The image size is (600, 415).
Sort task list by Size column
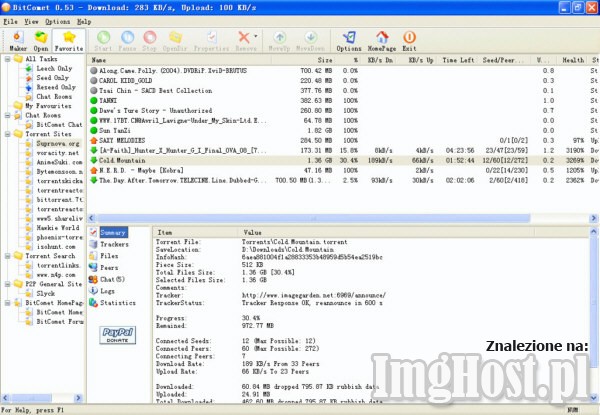pyautogui.click(x=303, y=60)
